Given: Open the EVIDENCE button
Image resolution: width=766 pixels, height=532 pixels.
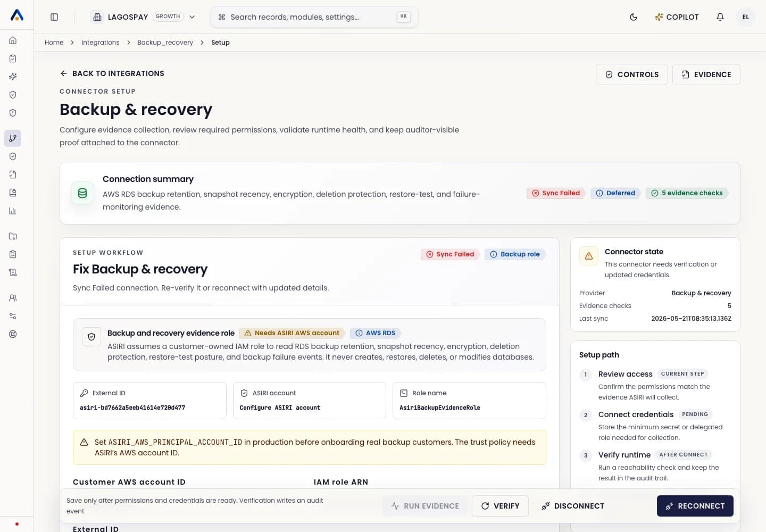Looking at the screenshot, I should coord(706,74).
